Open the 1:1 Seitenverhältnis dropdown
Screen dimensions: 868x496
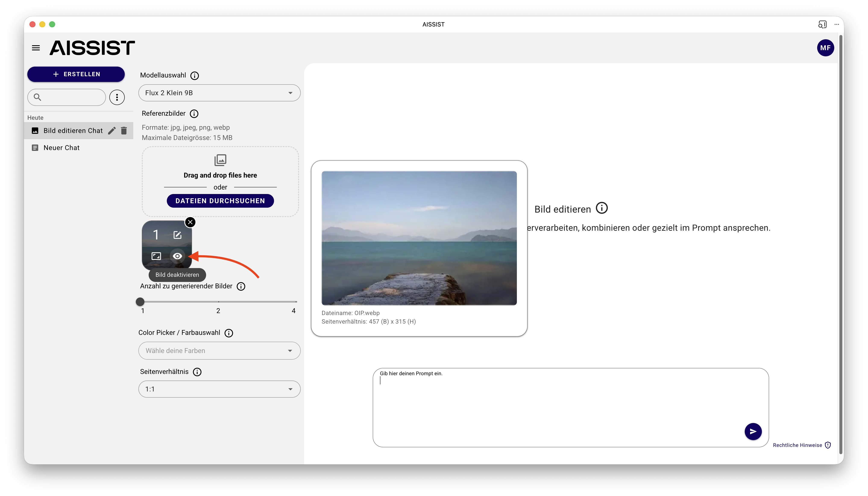pos(219,389)
